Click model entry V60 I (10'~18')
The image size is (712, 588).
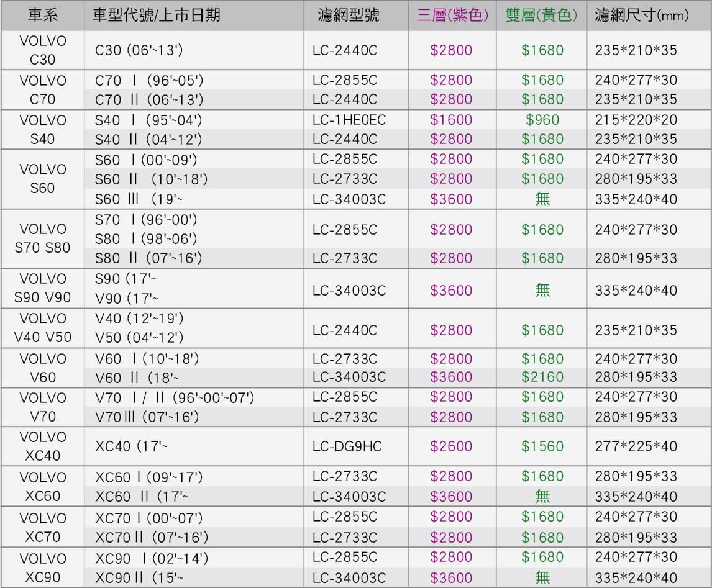[x=147, y=359]
